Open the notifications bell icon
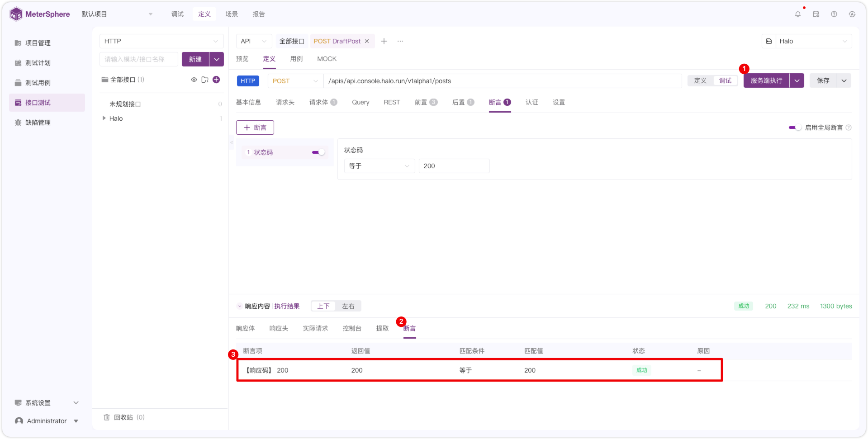Screen dimensions: 868x439 (x=797, y=14)
